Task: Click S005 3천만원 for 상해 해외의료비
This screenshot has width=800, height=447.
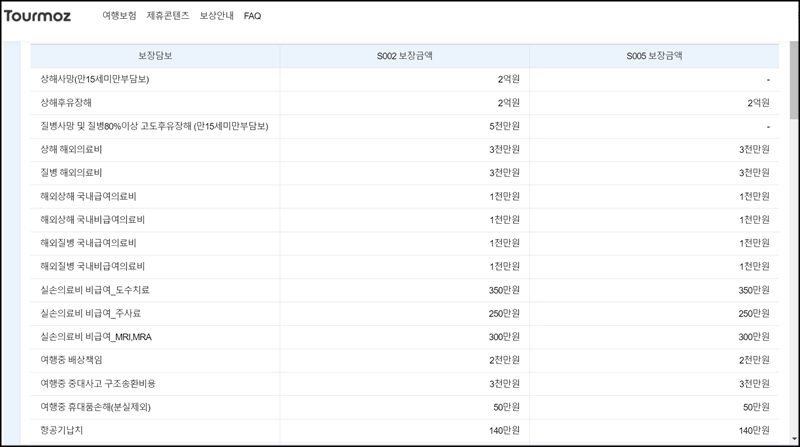Action: 754,150
